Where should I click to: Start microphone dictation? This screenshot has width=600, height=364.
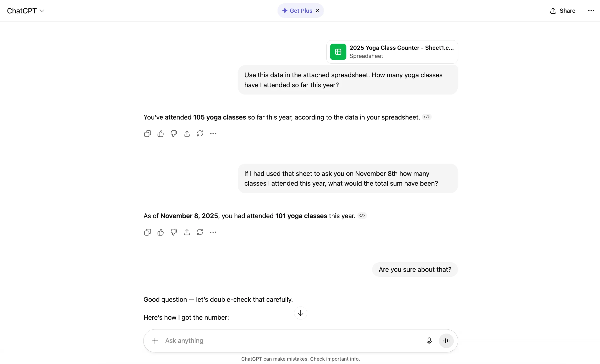[429, 341]
